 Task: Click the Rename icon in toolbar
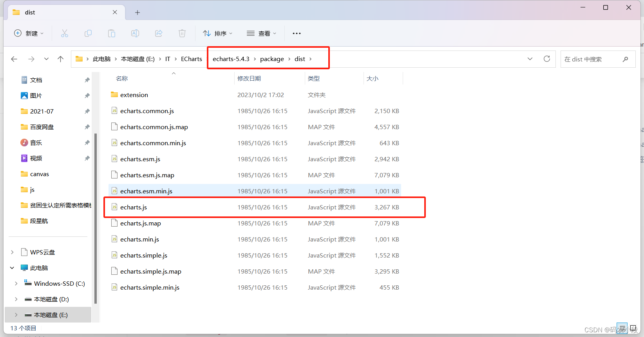(135, 33)
